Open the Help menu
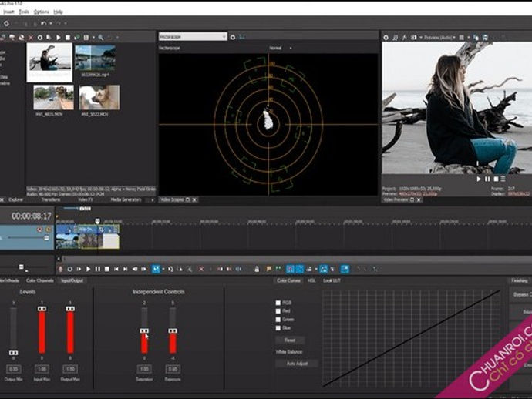532x399 pixels. [x=59, y=12]
